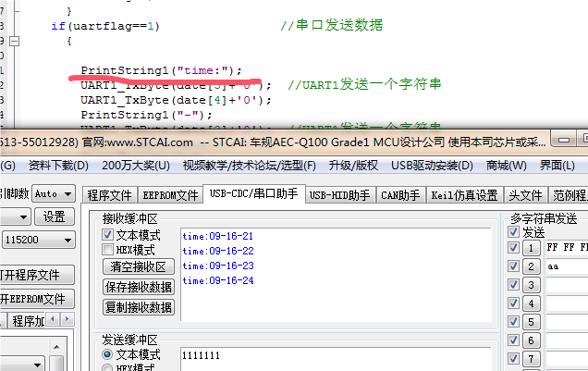Toggle checkbox for multi-string row 4
The height and width of the screenshot is (371, 588).
[x=513, y=303]
